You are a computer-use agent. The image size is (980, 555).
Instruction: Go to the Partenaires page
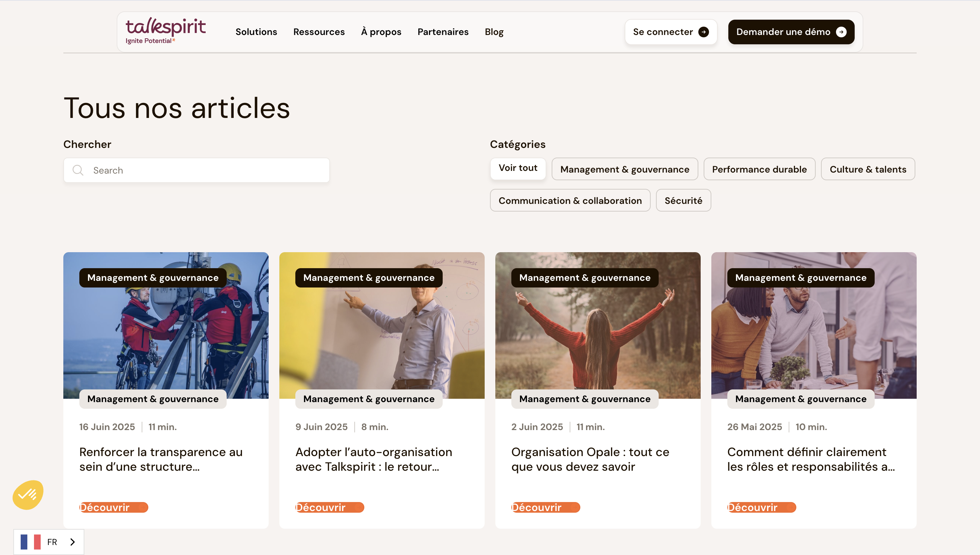pyautogui.click(x=443, y=32)
